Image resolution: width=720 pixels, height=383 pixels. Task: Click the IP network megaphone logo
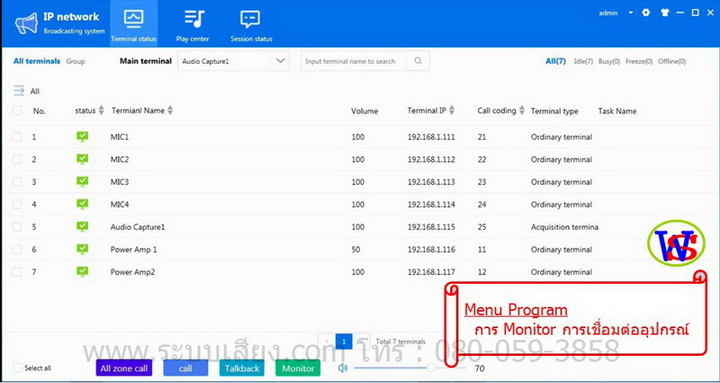[x=26, y=23]
